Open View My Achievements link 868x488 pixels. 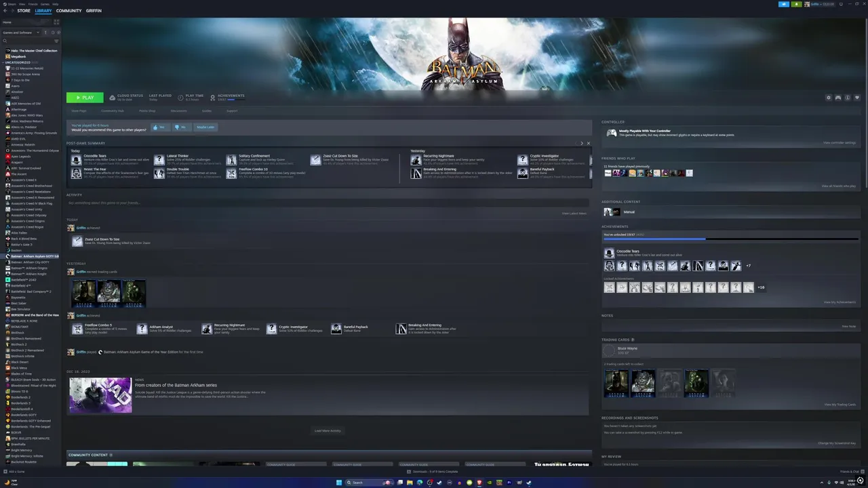coord(840,302)
